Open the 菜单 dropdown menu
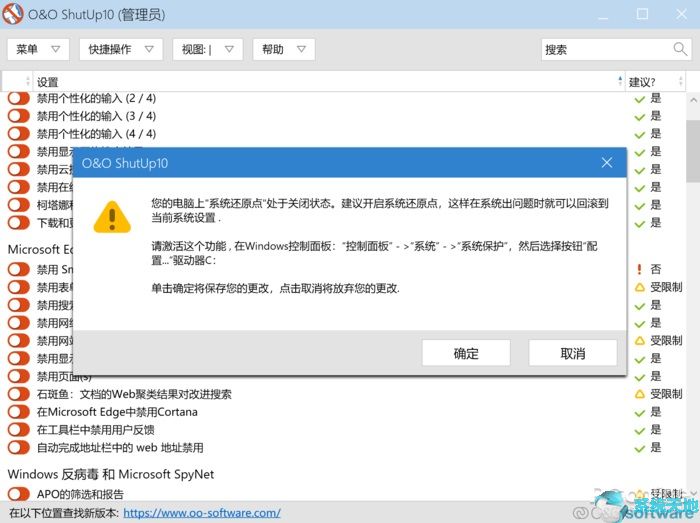Image resolution: width=700 pixels, height=523 pixels. [38, 49]
